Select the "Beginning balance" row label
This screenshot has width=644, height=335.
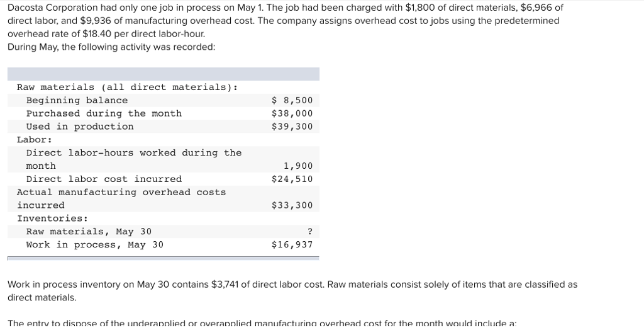77,101
